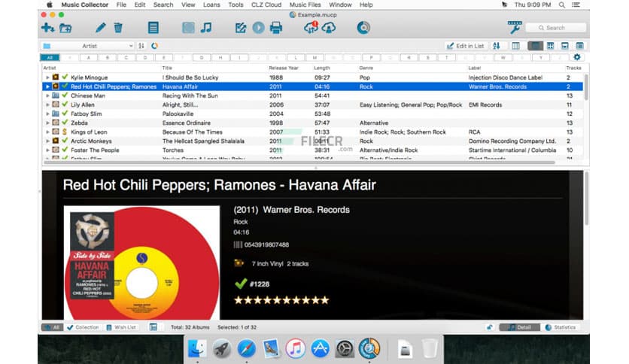Open the Loans menu

click(x=211, y=5)
